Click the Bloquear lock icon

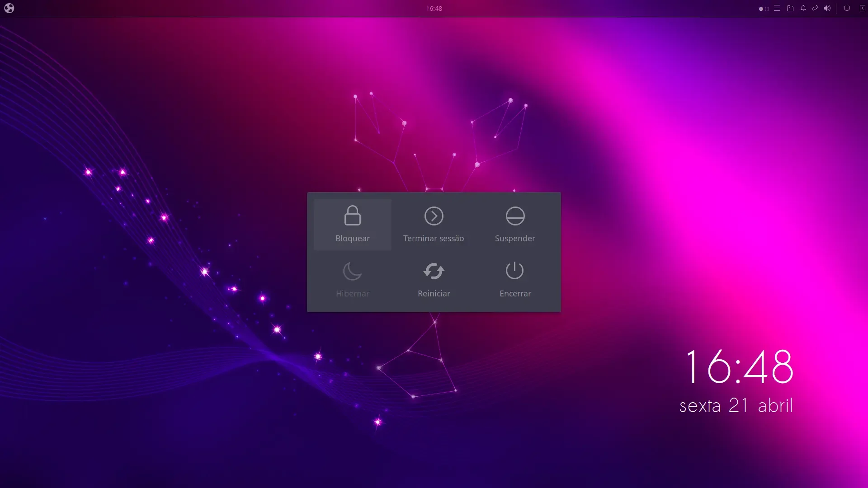tap(352, 216)
